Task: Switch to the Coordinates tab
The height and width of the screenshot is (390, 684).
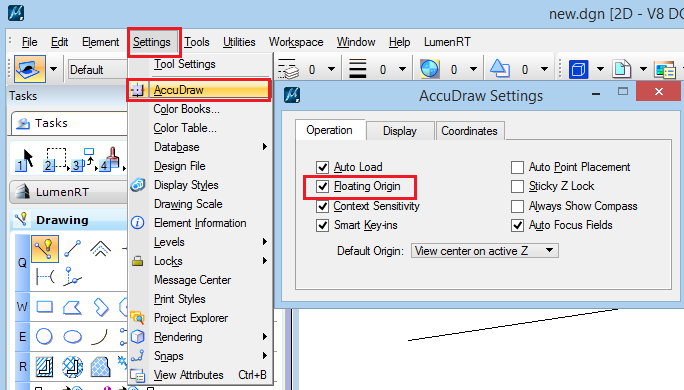Action: (x=469, y=131)
